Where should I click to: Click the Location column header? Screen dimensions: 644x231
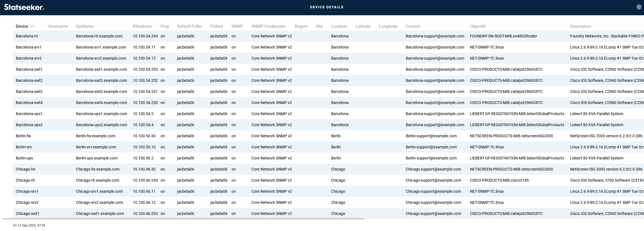tap(339, 26)
